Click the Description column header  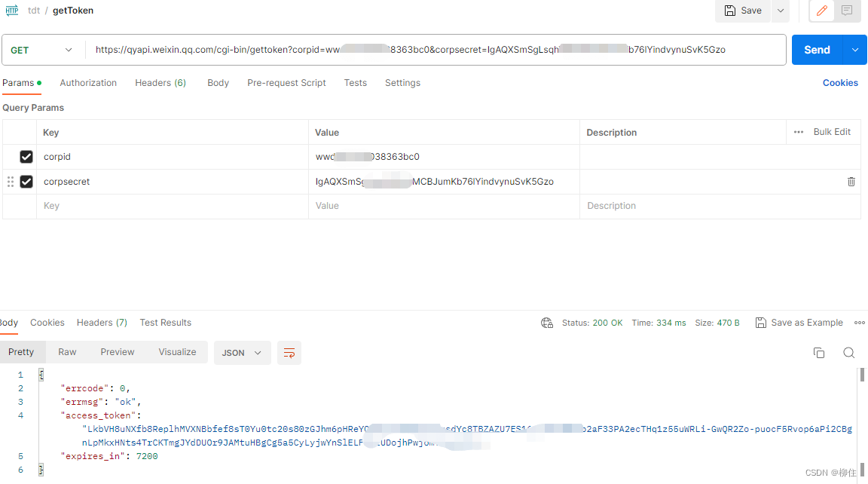coord(611,133)
